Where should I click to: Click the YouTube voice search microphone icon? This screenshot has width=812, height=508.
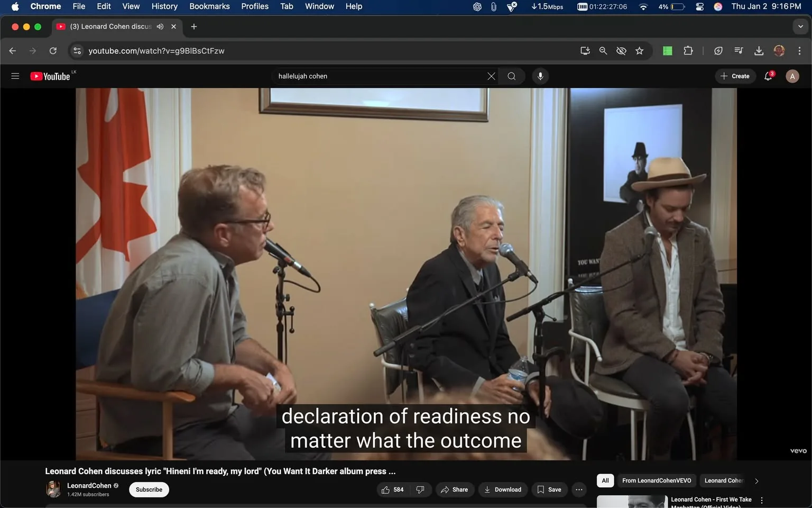tap(540, 76)
